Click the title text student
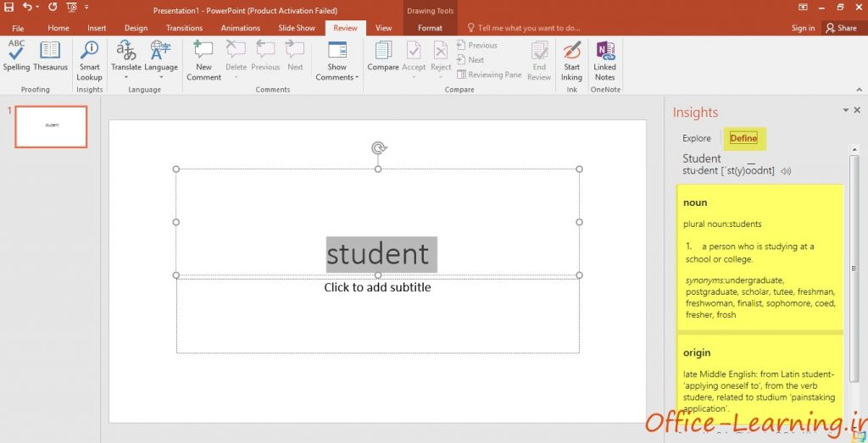The height and width of the screenshot is (443, 868). coord(378,254)
